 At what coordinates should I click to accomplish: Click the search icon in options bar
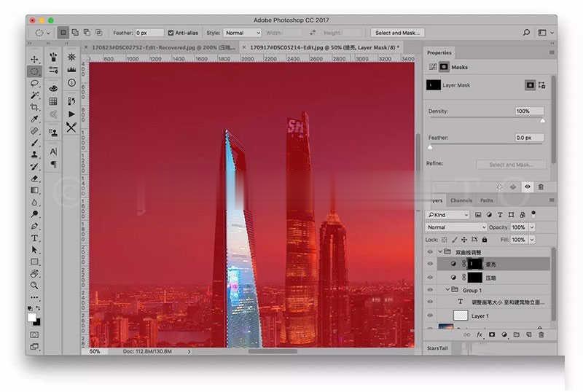point(525,33)
